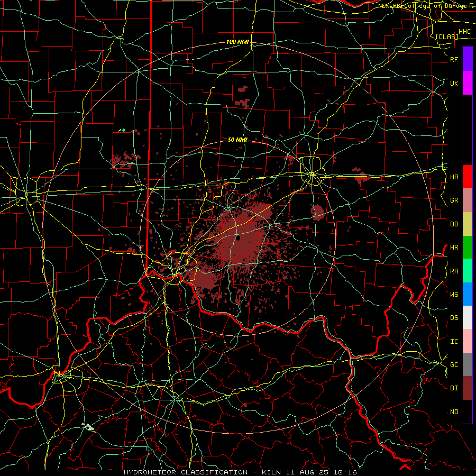Pick the RA light-green legend swatch
The image size is (476, 476).
(467, 271)
